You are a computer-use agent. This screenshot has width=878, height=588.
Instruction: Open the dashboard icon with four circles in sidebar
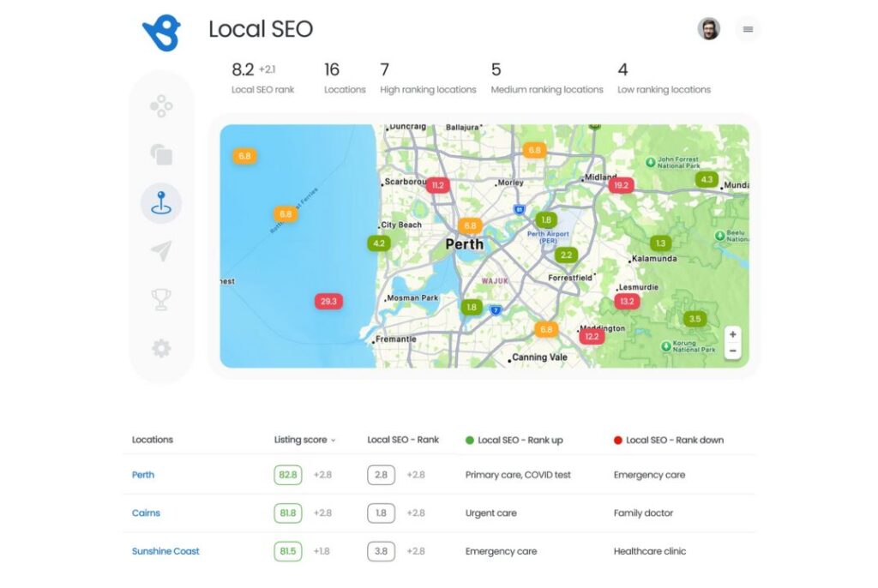click(x=161, y=105)
